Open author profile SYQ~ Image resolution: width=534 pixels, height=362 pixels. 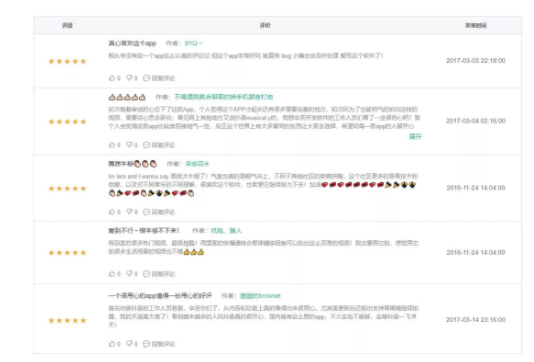pyautogui.click(x=193, y=43)
